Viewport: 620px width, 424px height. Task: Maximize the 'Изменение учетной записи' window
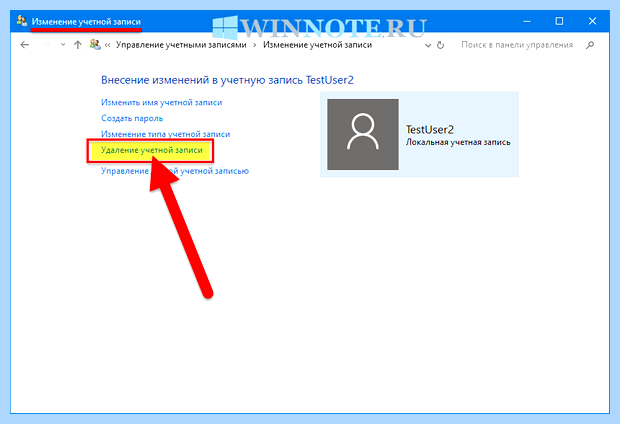click(x=559, y=21)
